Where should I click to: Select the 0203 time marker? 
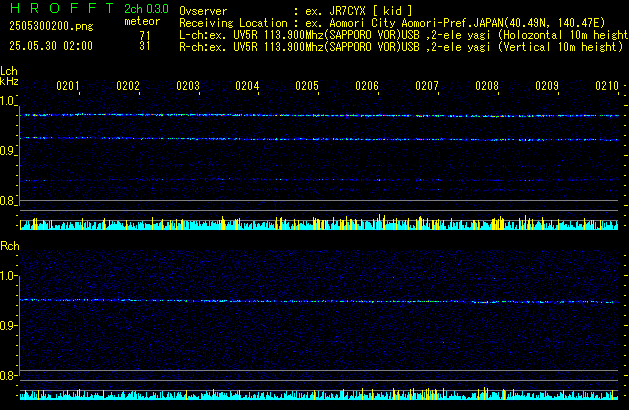tap(188, 86)
